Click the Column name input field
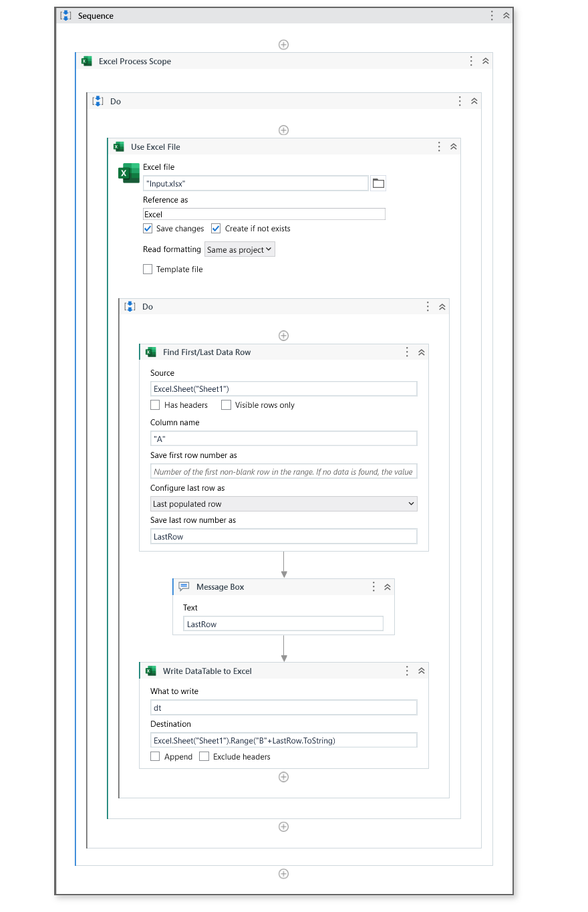 tap(284, 439)
